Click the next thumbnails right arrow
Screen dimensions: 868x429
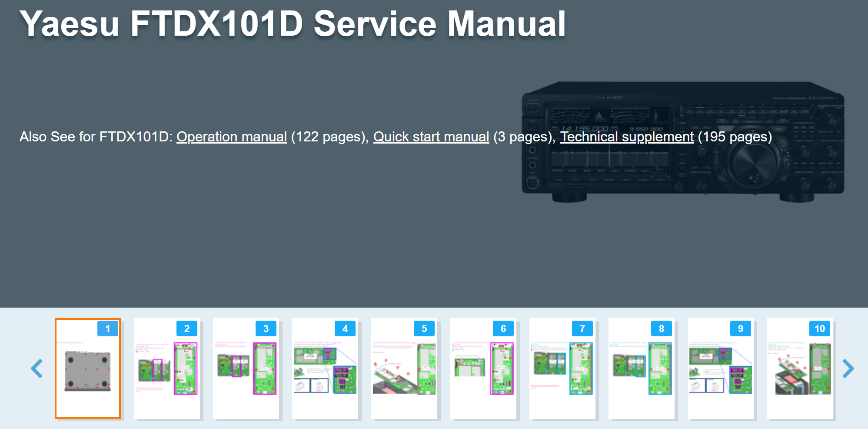pos(848,369)
